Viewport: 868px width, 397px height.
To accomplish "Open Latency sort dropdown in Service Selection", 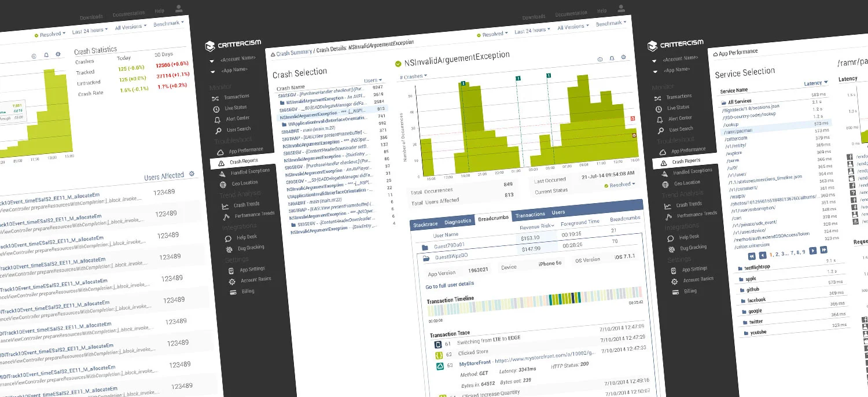I will (x=816, y=83).
